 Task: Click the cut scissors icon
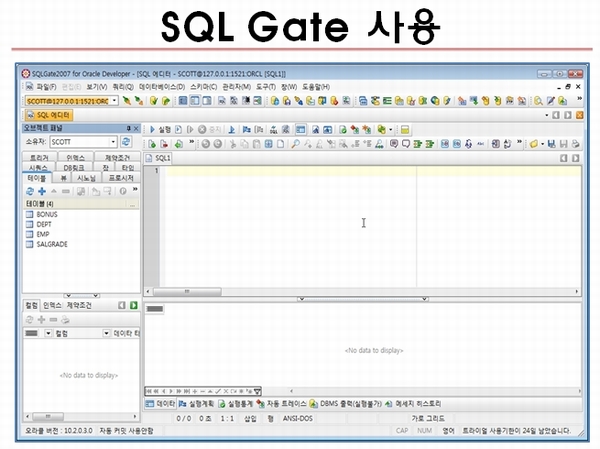pyautogui.click(x=232, y=144)
